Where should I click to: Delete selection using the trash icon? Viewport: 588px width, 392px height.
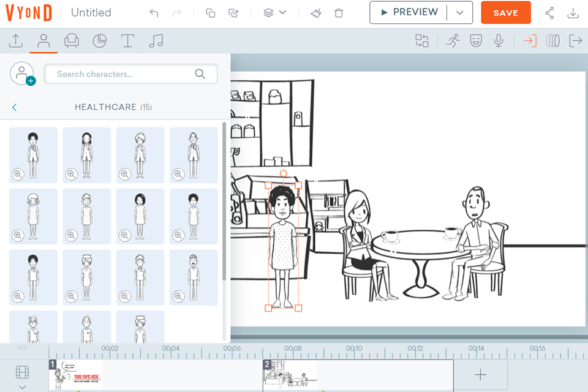point(339,12)
